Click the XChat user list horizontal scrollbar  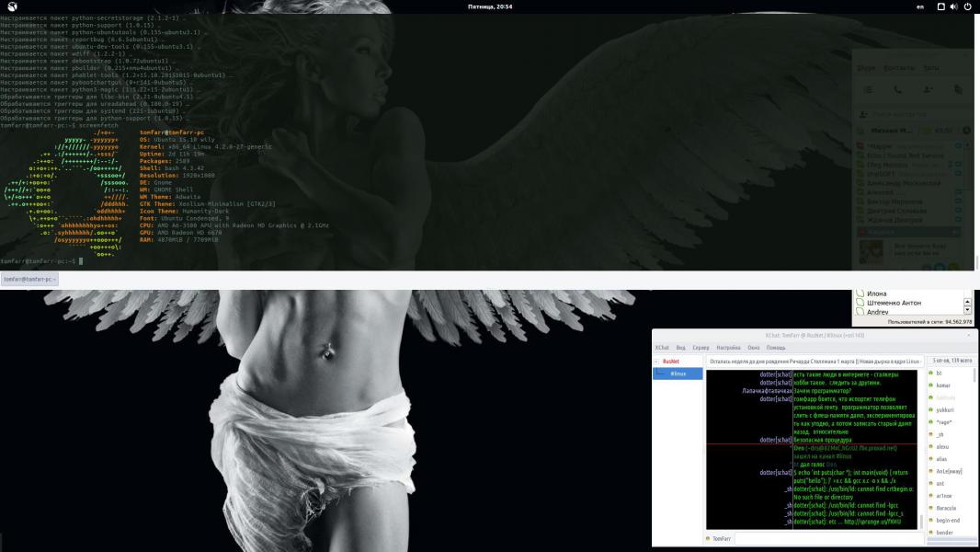pos(952,541)
